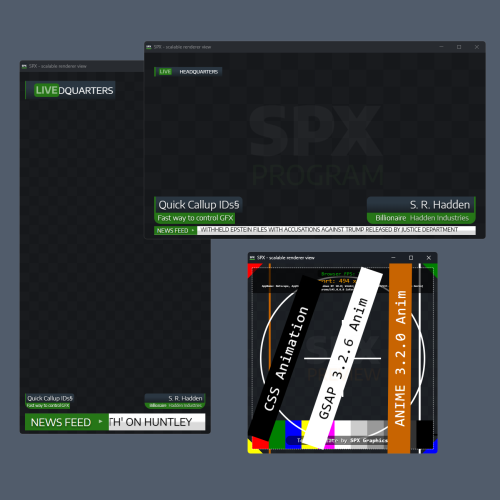Click the small S. R. Hadden strap in the tall window
Image resolution: width=500 pixels, height=500 pixels.
(x=175, y=398)
